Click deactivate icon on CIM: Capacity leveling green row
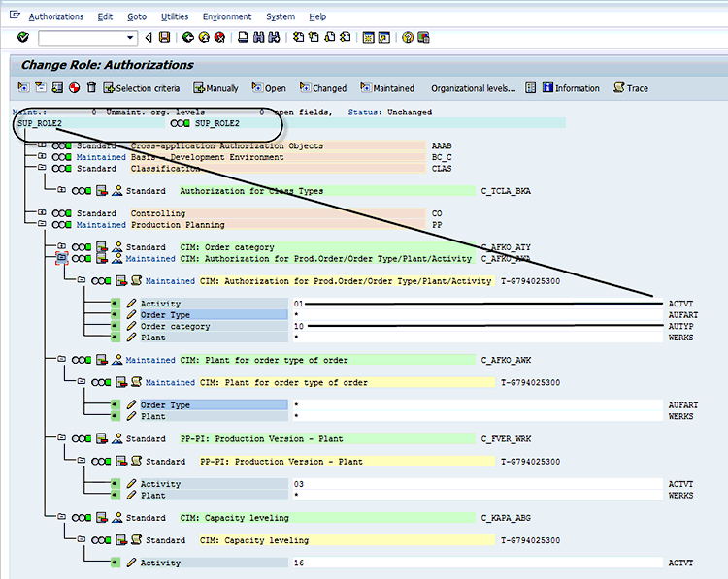 (x=102, y=517)
